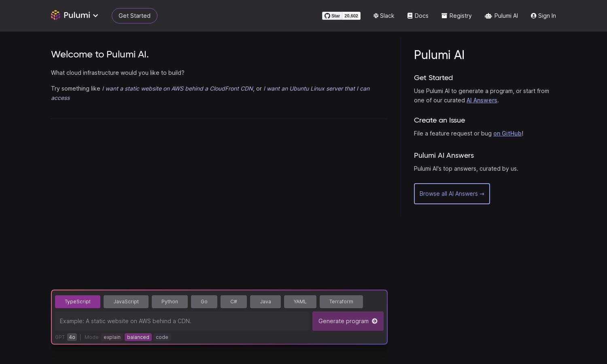Open the on GitHub link

tap(507, 133)
